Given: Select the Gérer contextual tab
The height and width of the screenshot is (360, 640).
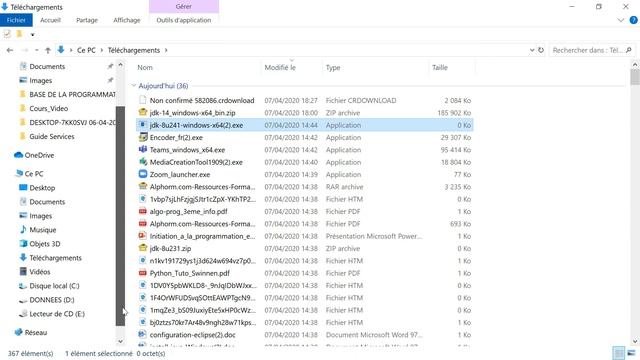Looking at the screenshot, I should [184, 7].
